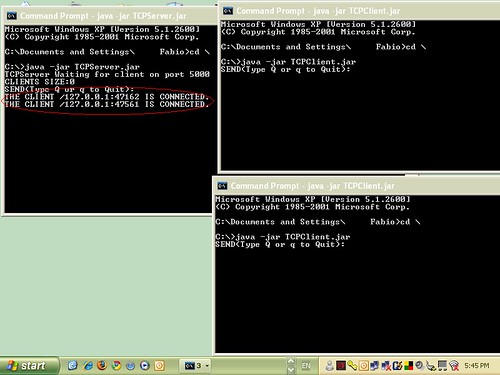
Task: Click the blue CS tray icon
Action: tap(397, 366)
